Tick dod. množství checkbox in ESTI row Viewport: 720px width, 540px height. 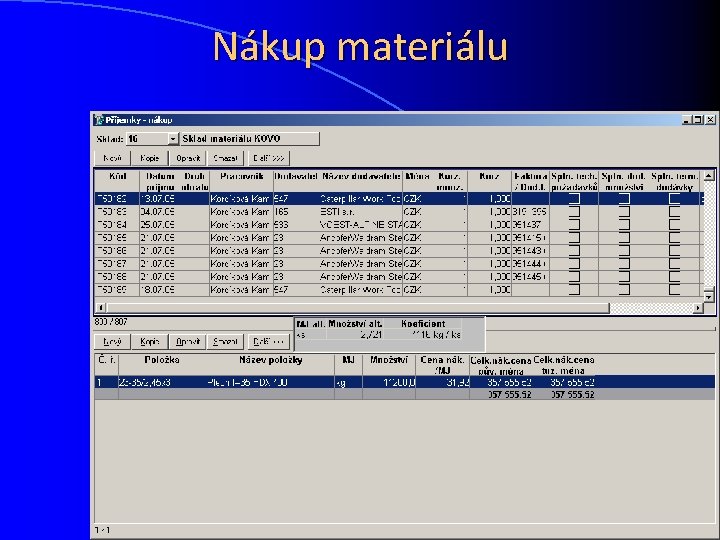click(x=624, y=212)
